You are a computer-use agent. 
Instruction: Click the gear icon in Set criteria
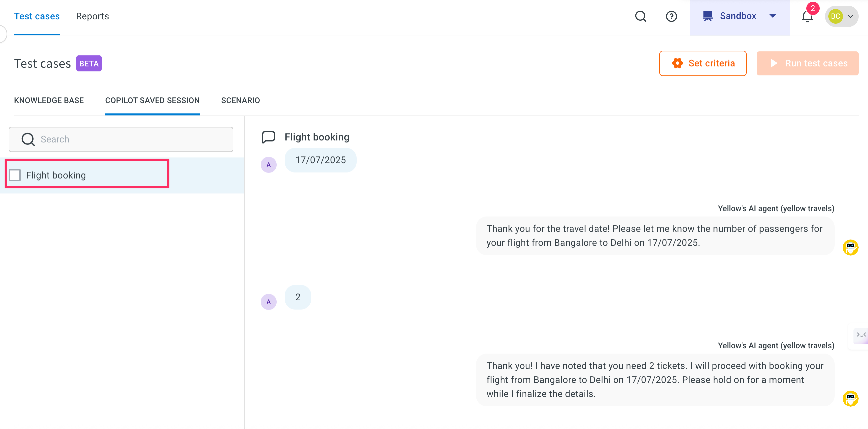click(677, 63)
